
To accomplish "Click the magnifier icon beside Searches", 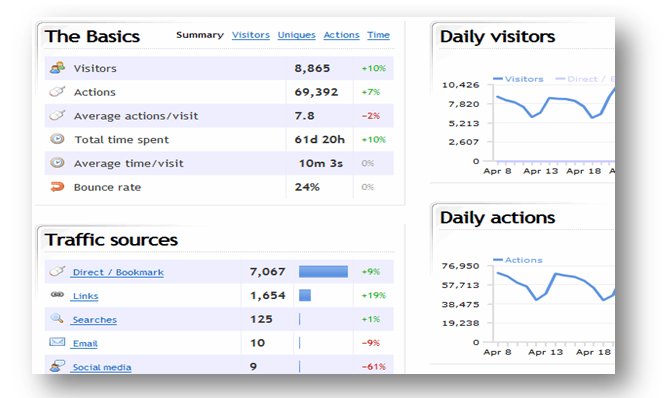I will tap(57, 318).
